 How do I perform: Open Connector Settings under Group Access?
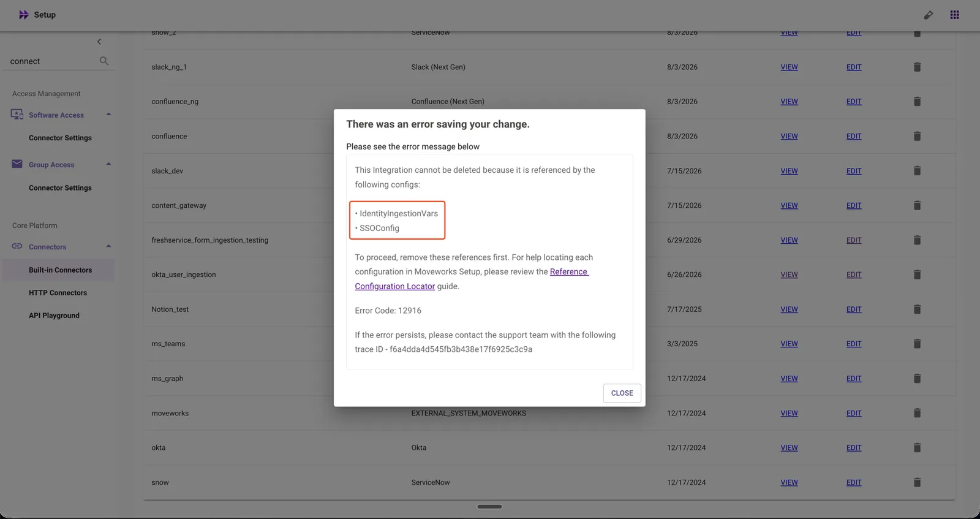[60, 188]
